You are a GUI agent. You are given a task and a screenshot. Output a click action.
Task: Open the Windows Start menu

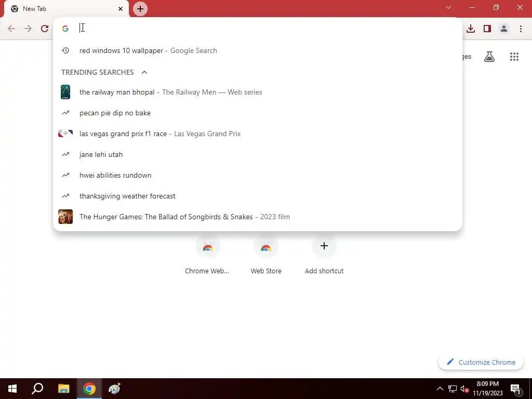click(x=12, y=389)
